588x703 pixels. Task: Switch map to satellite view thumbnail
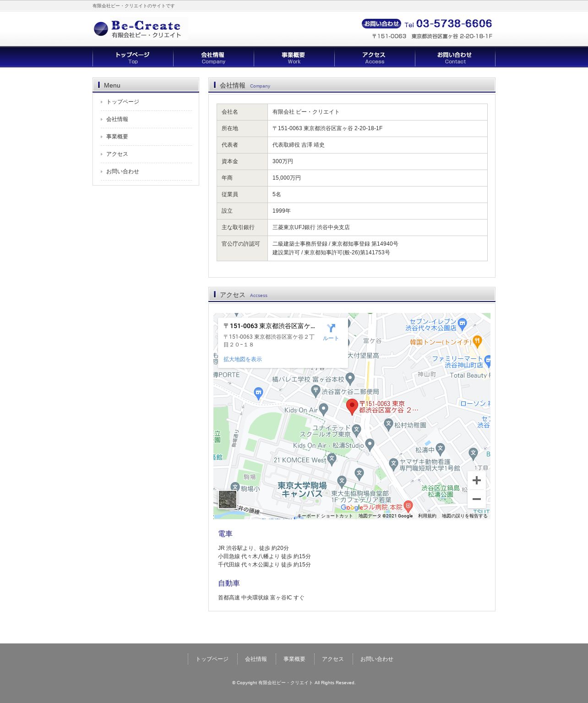228,500
